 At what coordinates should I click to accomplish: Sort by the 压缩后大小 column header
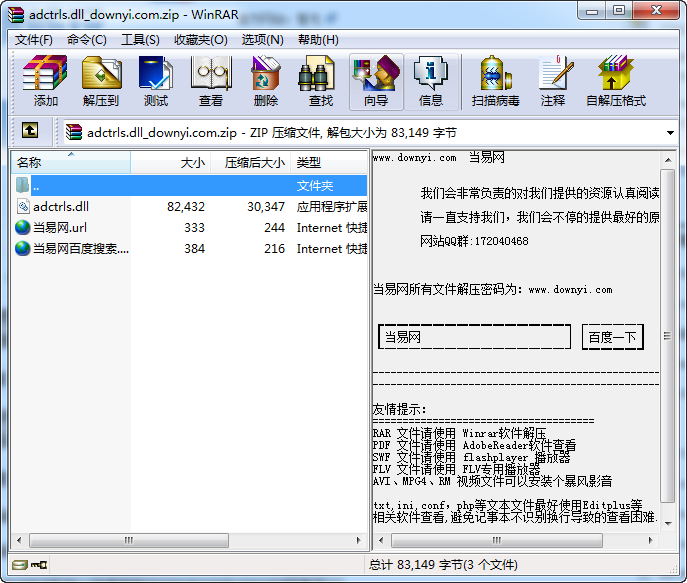(x=251, y=163)
